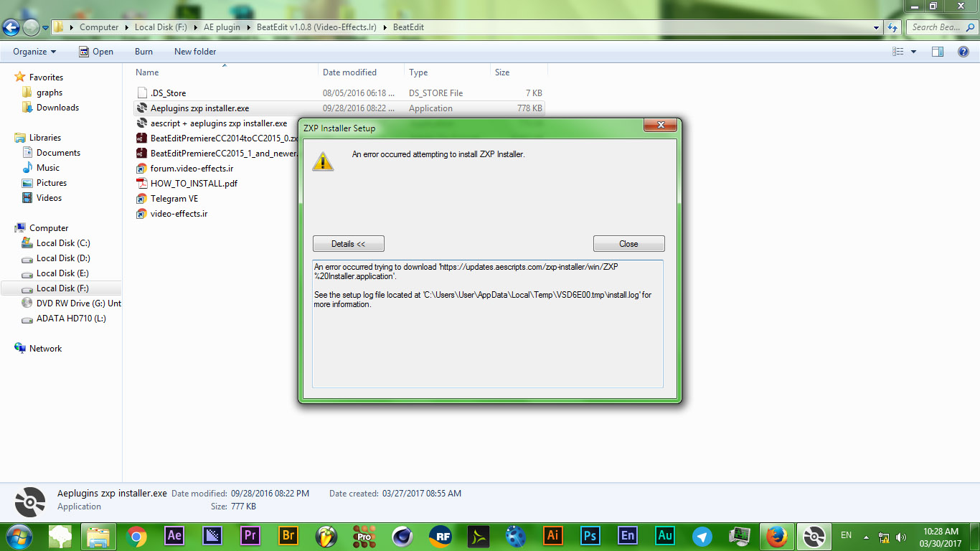Open Adobe Media Encoder from taskbar

pyautogui.click(x=212, y=535)
